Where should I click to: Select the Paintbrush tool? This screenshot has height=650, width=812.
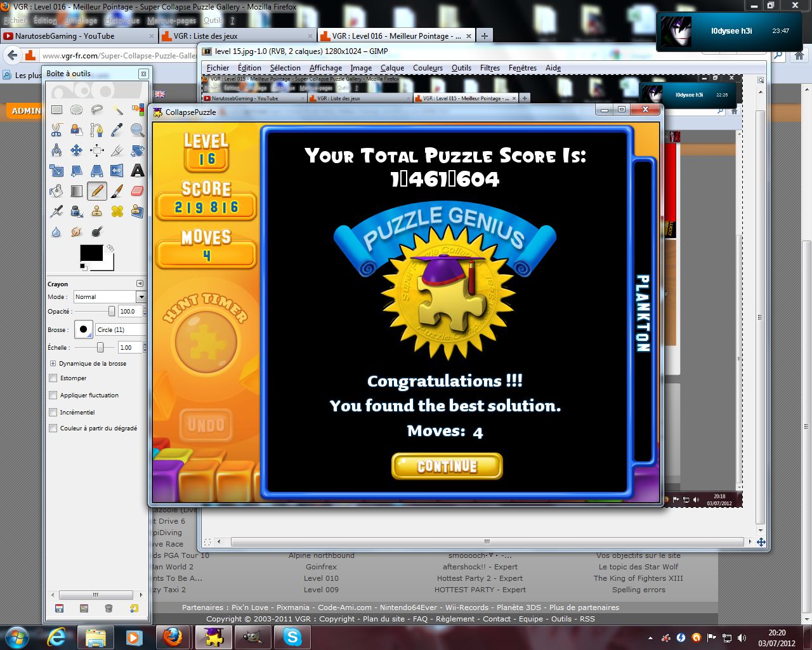pos(117,190)
